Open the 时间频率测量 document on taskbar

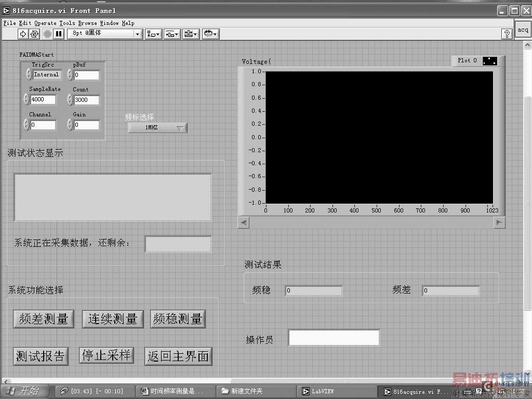click(176, 391)
